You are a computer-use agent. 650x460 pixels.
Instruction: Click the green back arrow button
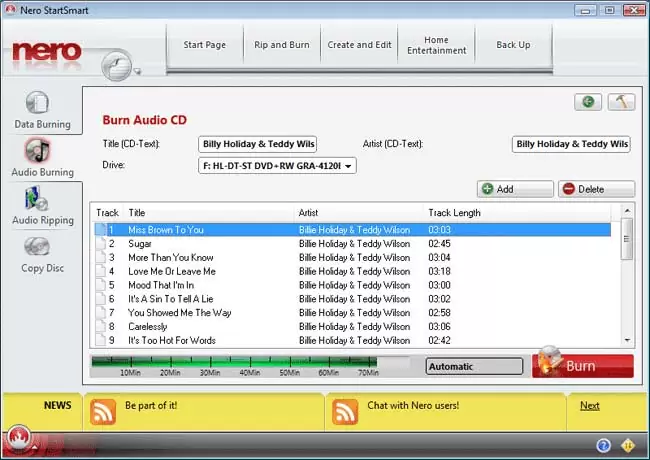coord(588,102)
